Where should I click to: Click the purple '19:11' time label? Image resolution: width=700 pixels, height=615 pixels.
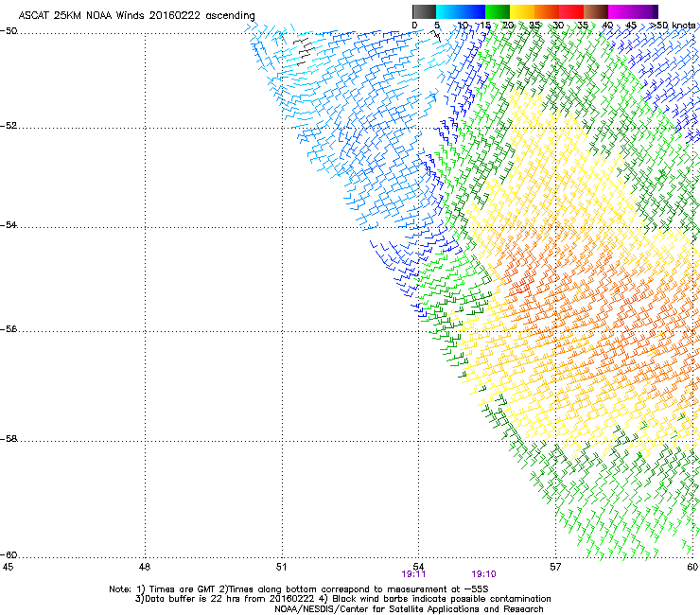point(413,574)
